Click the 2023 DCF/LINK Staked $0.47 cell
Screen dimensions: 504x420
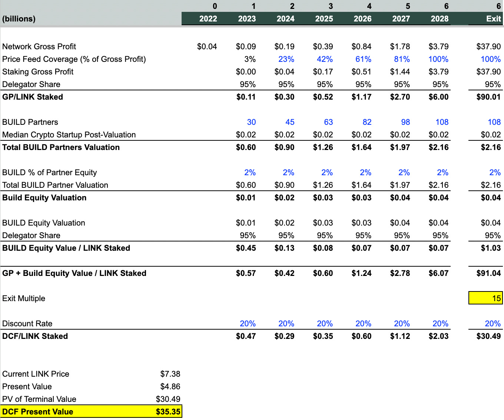click(x=246, y=336)
